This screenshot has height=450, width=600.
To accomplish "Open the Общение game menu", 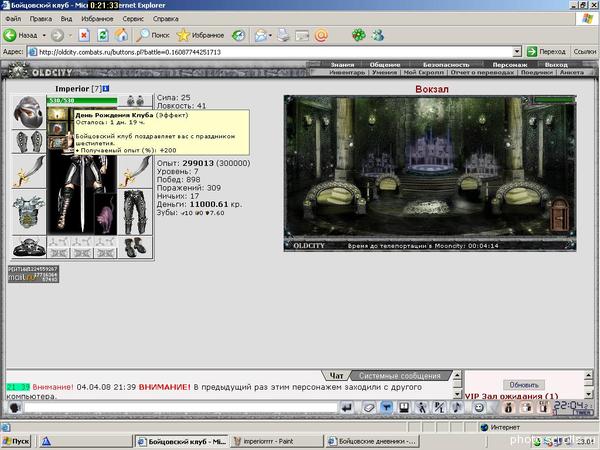I will point(385,65).
